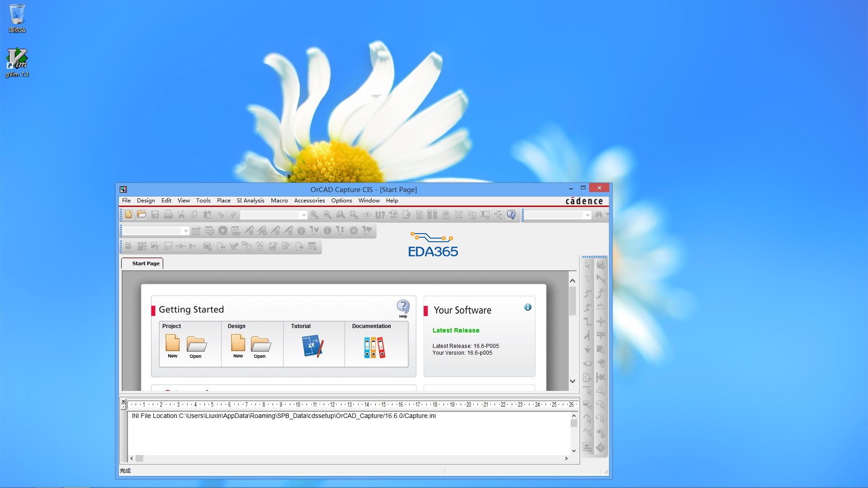Click the Place Ground icon in palette

pyautogui.click(x=587, y=350)
